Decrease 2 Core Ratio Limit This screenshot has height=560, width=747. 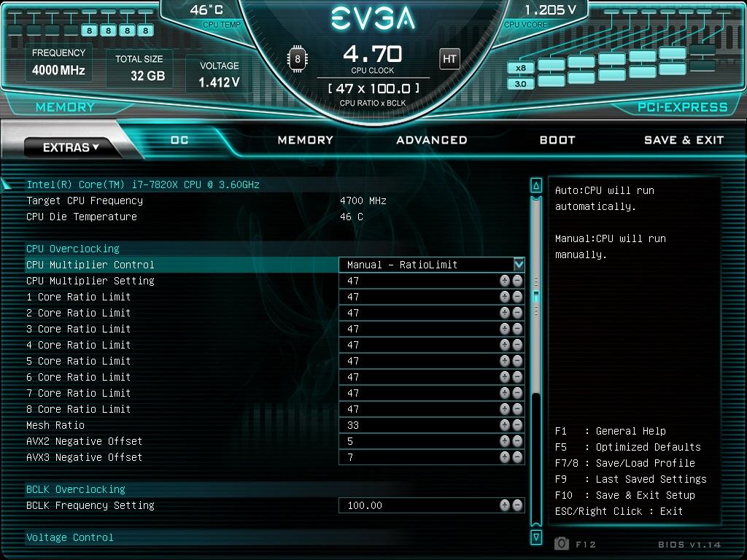(x=517, y=313)
